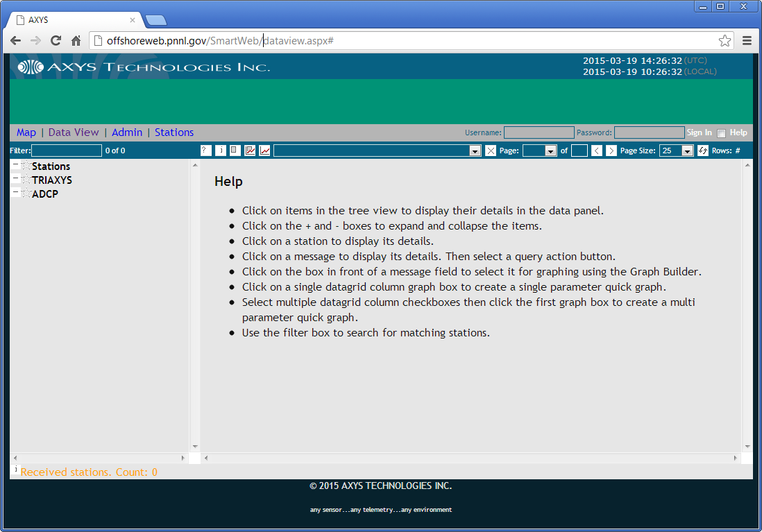762x532 pixels.
Task: Open the Graph Builder chart icon
Action: click(251, 151)
